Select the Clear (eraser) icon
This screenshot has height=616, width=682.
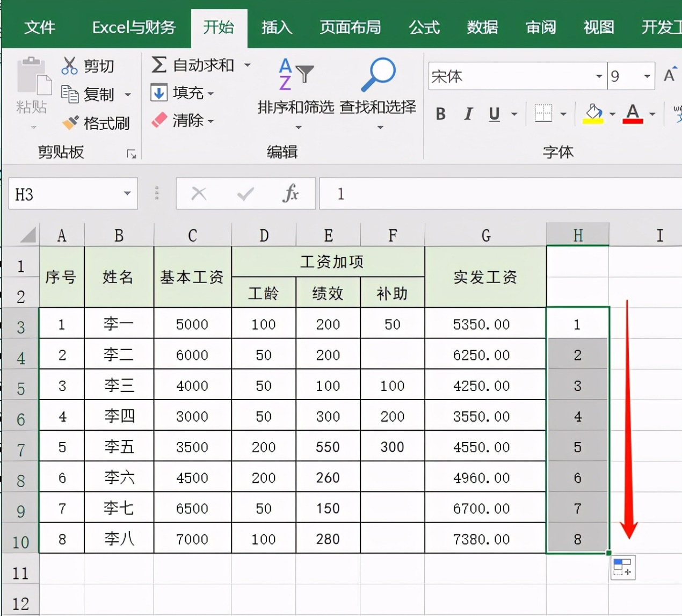click(x=159, y=120)
